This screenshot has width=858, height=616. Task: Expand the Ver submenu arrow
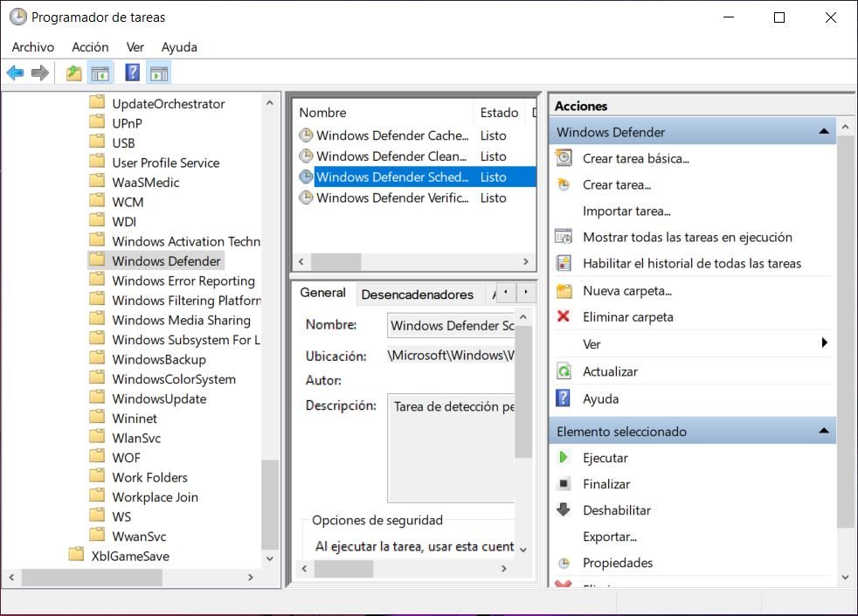(x=824, y=344)
